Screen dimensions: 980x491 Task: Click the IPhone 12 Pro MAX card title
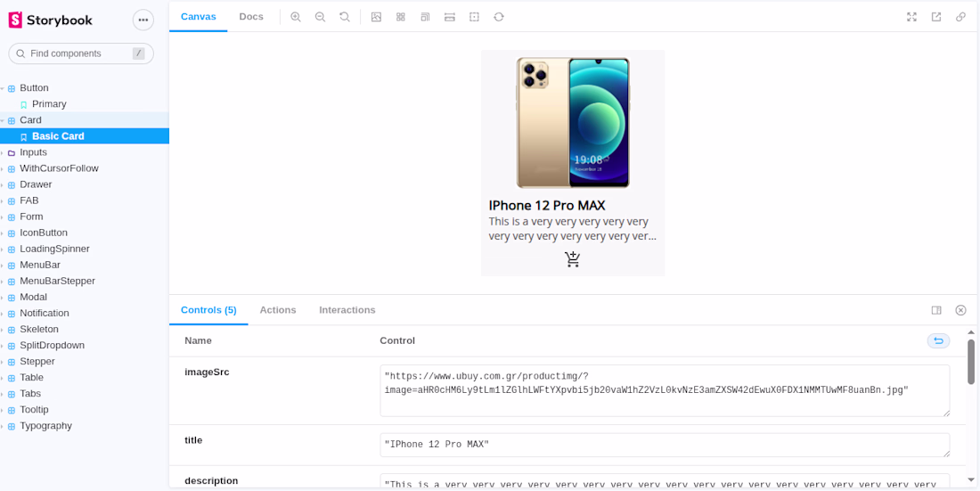coord(547,206)
